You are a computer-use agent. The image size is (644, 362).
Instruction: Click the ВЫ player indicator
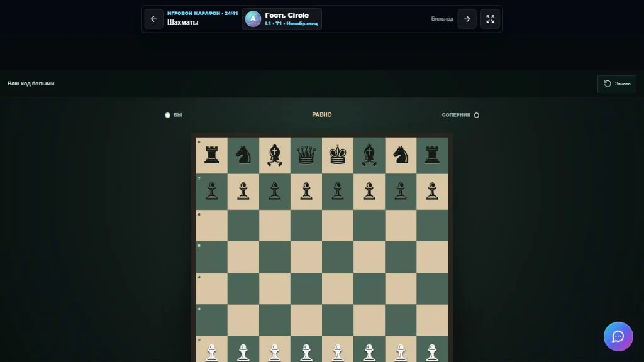coord(174,115)
